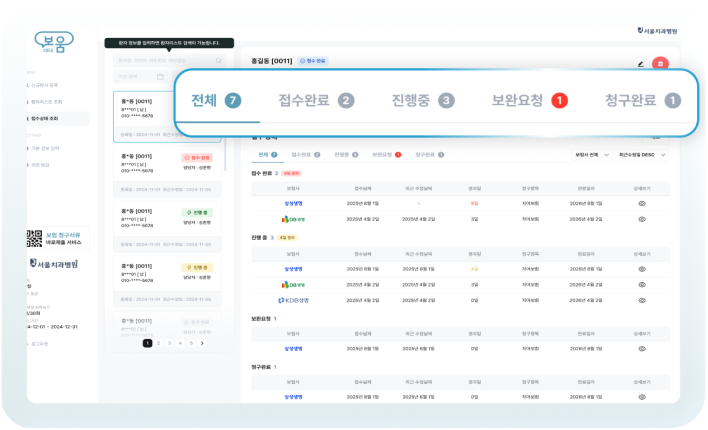Go to next page with pagination arrow
This screenshot has height=430, width=708.
point(202,343)
